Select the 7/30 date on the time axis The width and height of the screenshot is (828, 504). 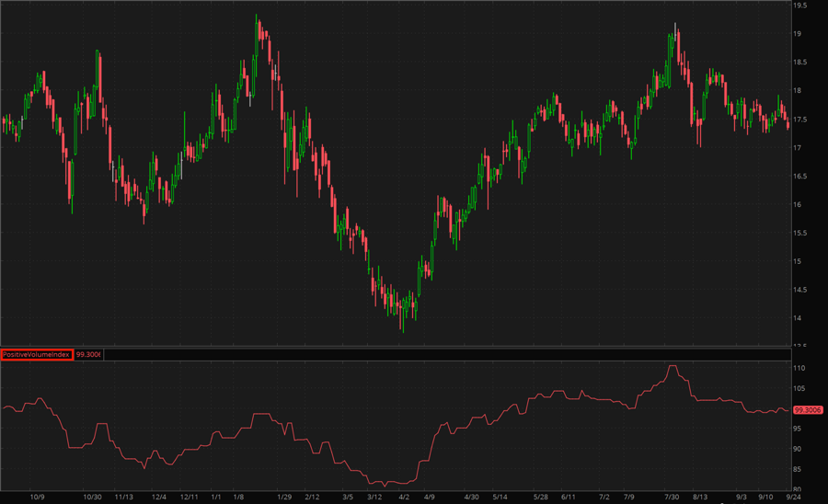click(x=673, y=497)
